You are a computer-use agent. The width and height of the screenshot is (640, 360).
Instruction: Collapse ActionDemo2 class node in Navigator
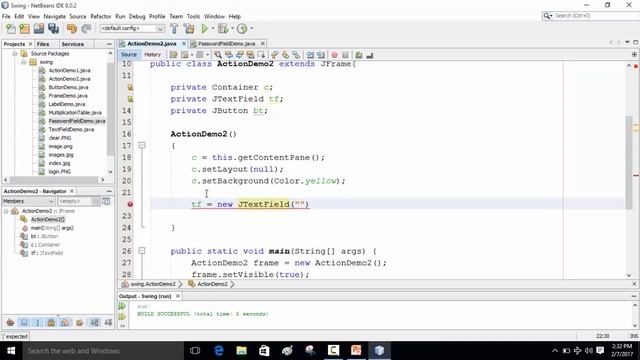coord(6,211)
